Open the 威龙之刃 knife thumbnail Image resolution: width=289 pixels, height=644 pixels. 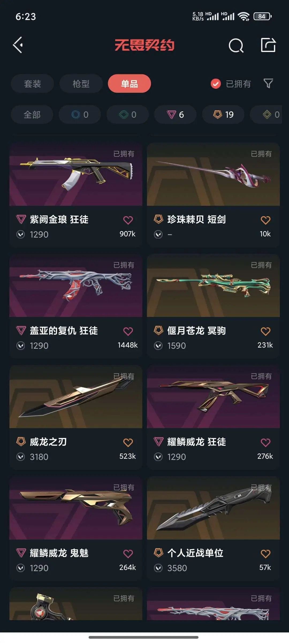[x=76, y=397]
